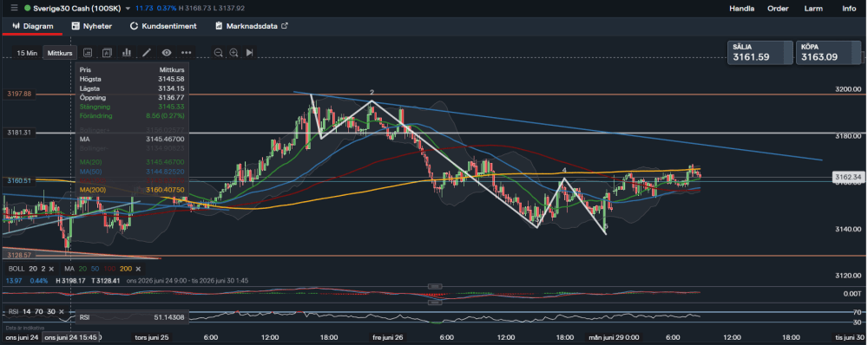Open Marknadsdata external link tab
The width and height of the screenshot is (868, 345).
point(252,26)
